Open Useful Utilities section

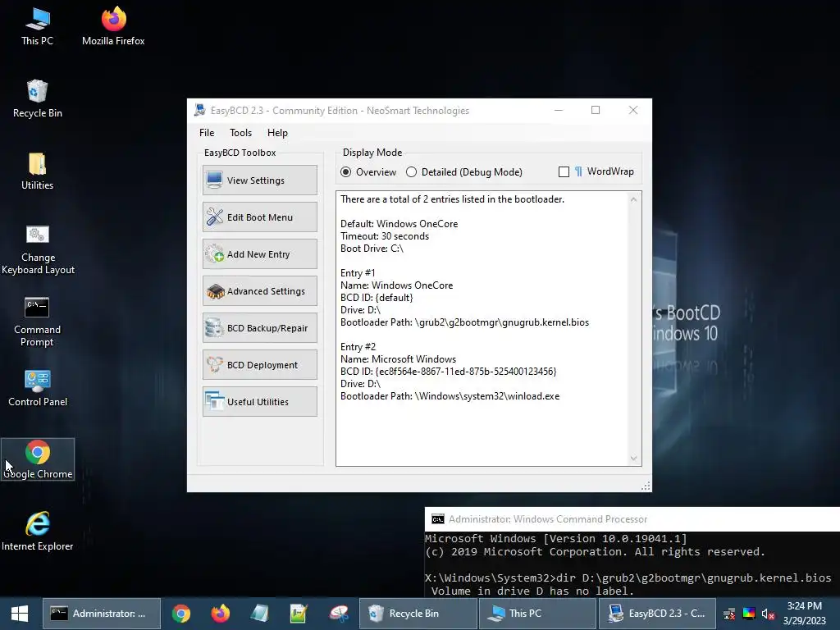[x=260, y=402]
